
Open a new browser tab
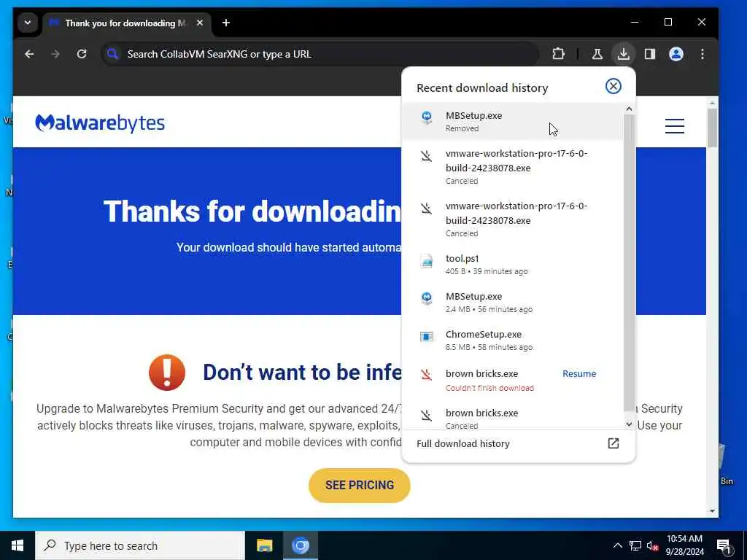[226, 23]
